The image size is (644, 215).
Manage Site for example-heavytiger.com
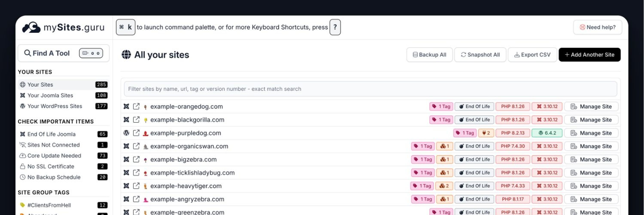pyautogui.click(x=591, y=186)
